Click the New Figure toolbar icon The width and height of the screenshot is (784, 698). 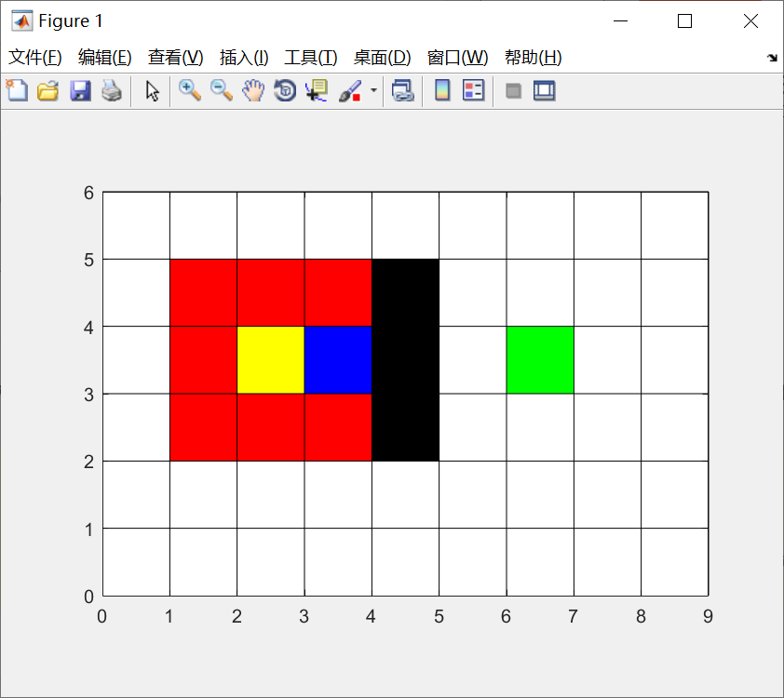pyautogui.click(x=17, y=91)
